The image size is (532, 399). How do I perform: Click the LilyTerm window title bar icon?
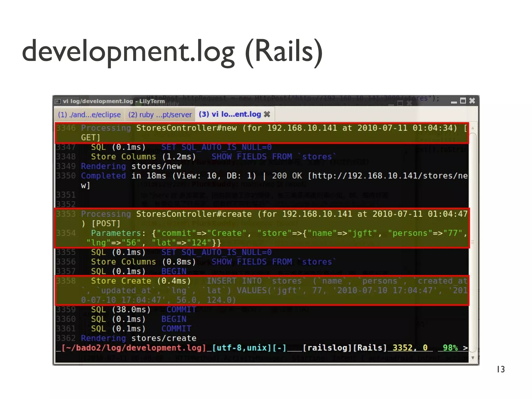(x=58, y=101)
